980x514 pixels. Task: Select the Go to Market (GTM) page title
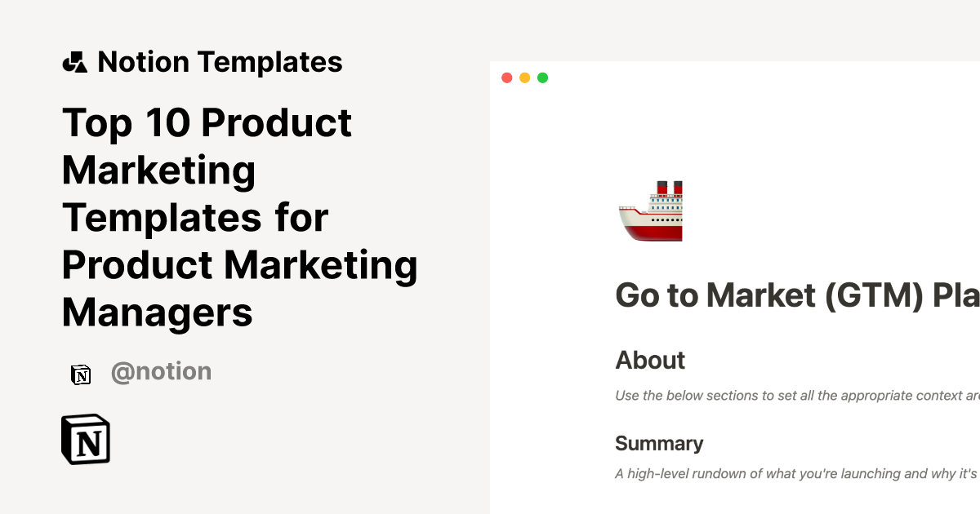coord(796,295)
